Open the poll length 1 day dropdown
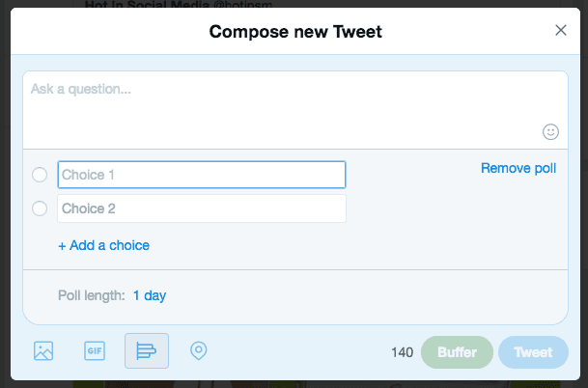Image resolution: width=588 pixels, height=388 pixels. [x=150, y=295]
